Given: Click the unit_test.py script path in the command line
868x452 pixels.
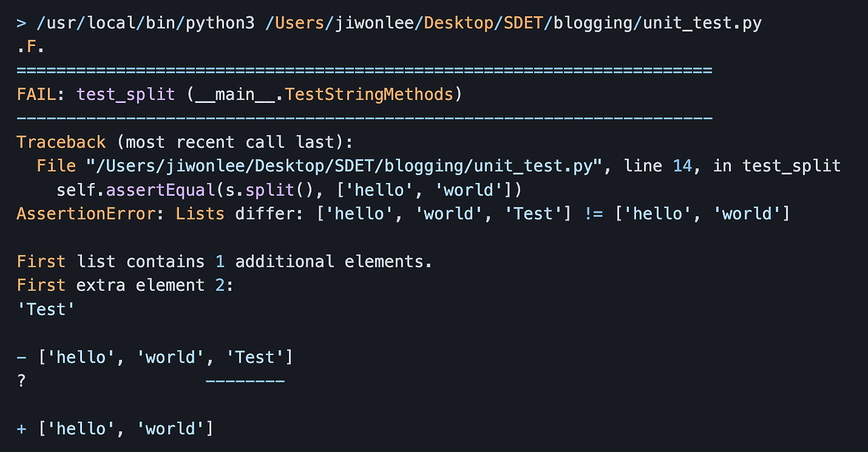Looking at the screenshot, I should 513,23.
